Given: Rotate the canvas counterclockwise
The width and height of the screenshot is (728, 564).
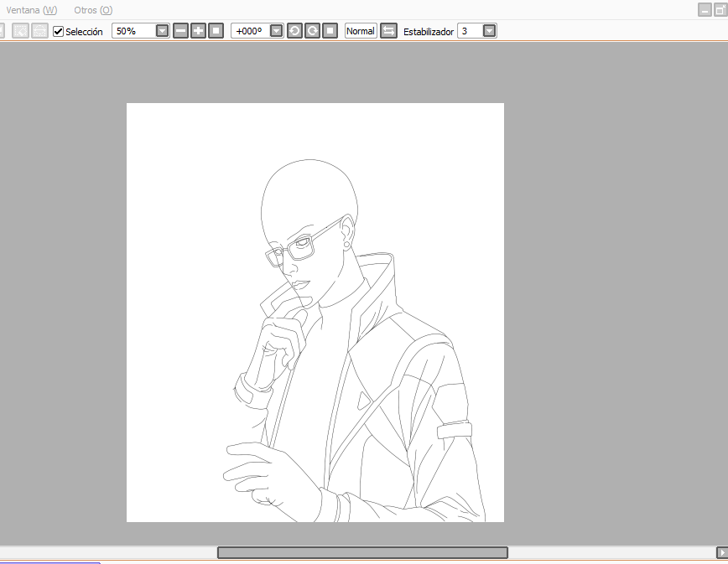Looking at the screenshot, I should [294, 31].
